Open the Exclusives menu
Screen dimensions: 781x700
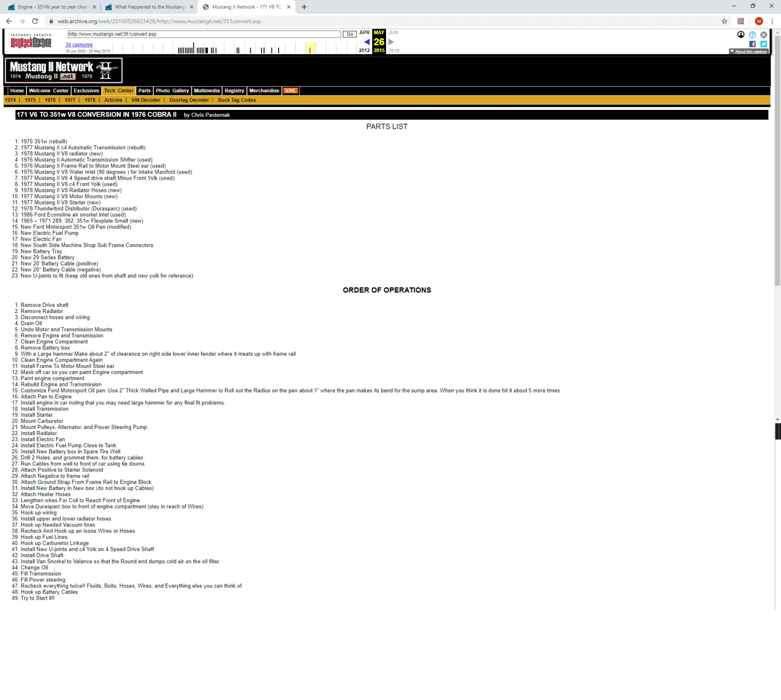[x=86, y=91]
